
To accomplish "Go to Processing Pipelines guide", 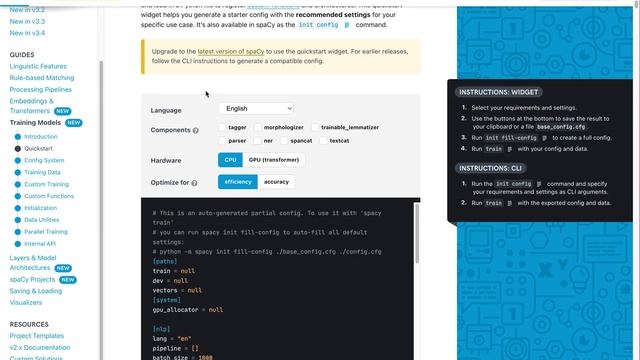I will [x=41, y=89].
